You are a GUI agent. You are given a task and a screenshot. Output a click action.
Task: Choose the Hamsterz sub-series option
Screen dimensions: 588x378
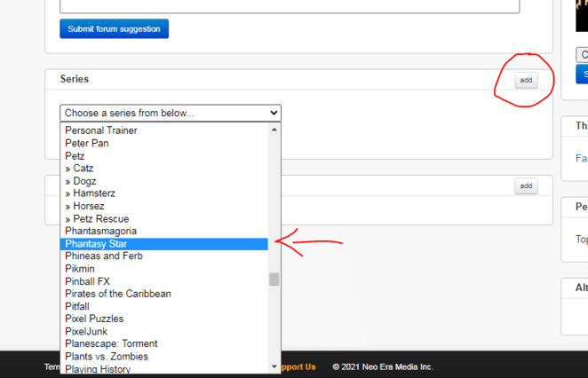pos(163,193)
